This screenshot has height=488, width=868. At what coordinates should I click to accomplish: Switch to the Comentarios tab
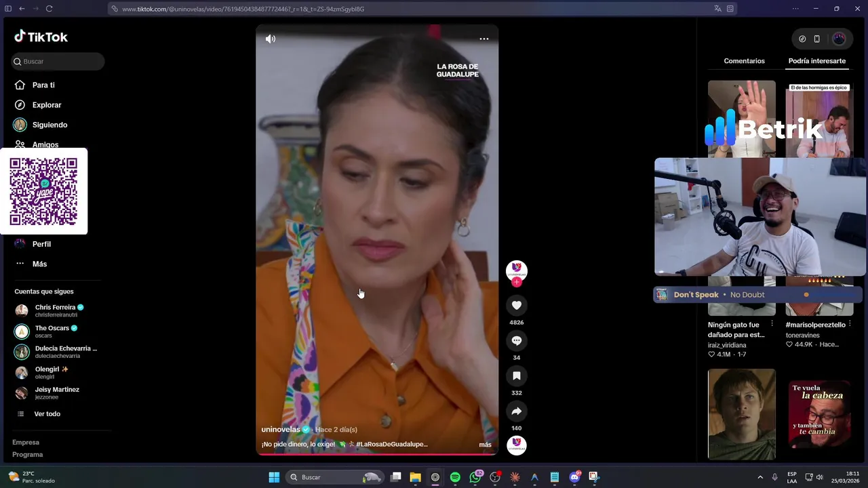[744, 61]
